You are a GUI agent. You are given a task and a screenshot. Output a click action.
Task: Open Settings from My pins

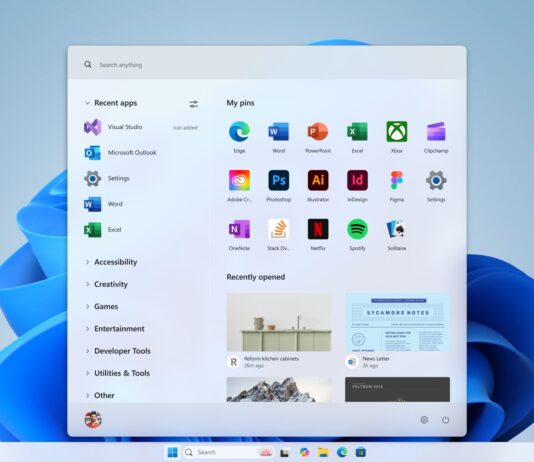click(436, 181)
